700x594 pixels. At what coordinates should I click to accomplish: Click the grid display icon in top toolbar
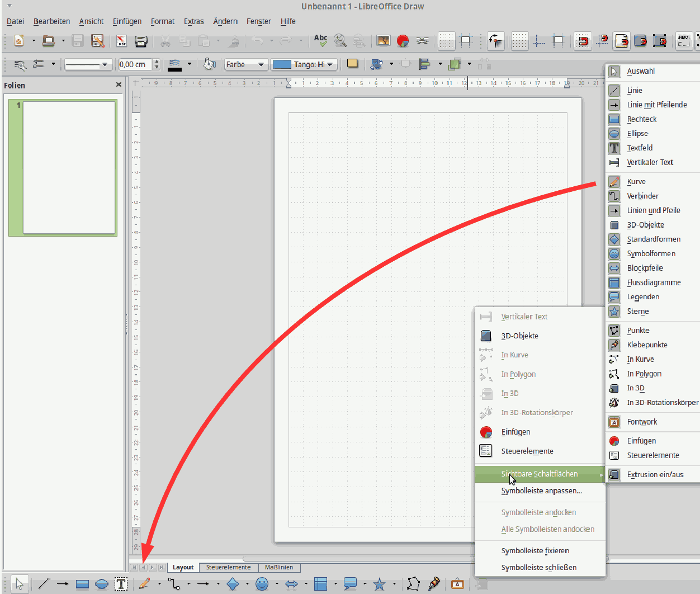click(446, 40)
